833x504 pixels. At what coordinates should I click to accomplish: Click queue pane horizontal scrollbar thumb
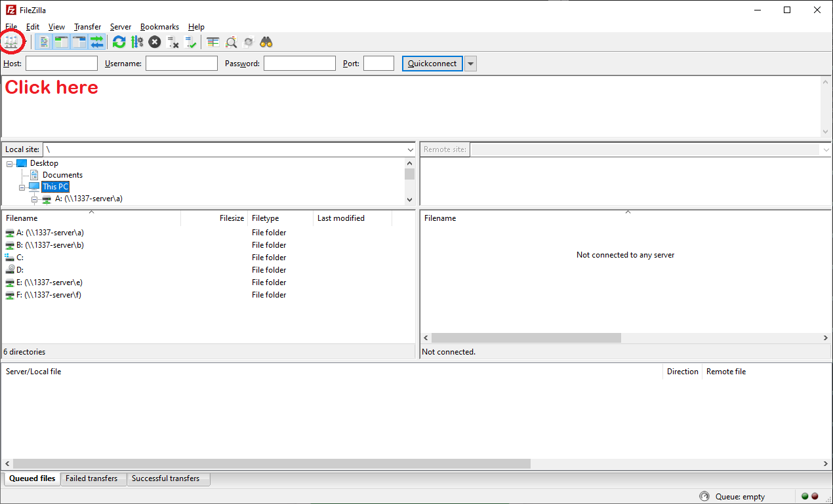272,464
